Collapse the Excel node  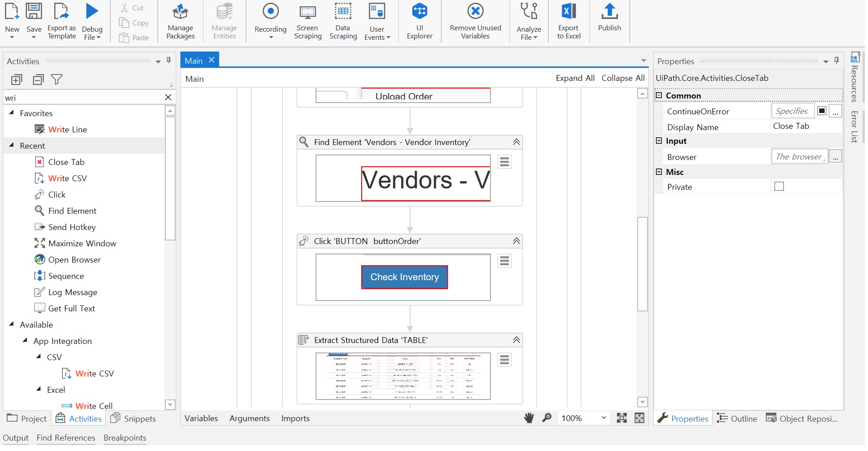[x=38, y=389]
